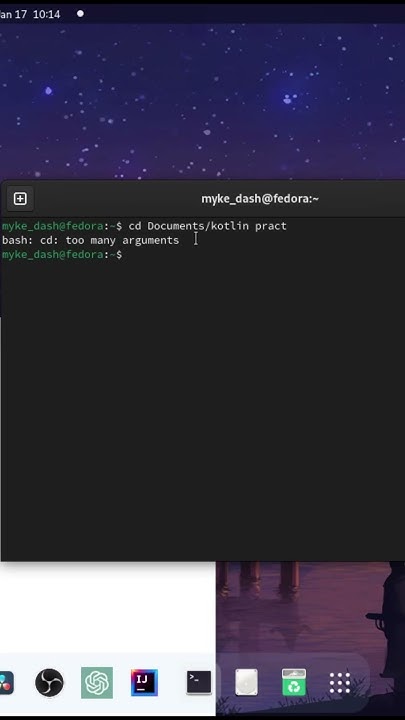405x720 pixels.
Task: Launch OBS Studio from the dock
Action: pos(49,683)
